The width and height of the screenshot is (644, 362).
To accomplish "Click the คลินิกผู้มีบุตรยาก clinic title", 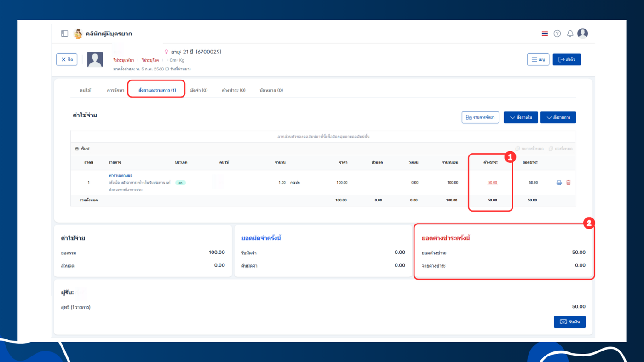I will pyautogui.click(x=109, y=34).
